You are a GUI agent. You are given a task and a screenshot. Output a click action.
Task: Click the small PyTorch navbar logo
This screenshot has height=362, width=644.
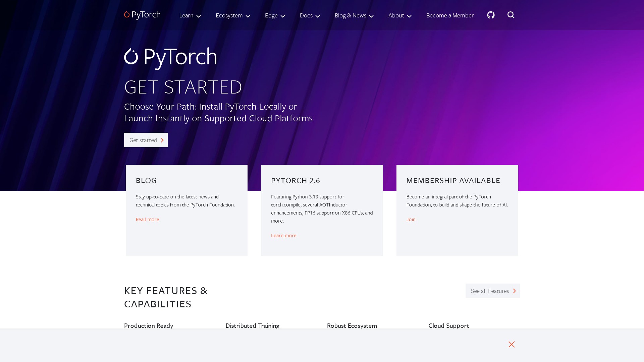[142, 15]
